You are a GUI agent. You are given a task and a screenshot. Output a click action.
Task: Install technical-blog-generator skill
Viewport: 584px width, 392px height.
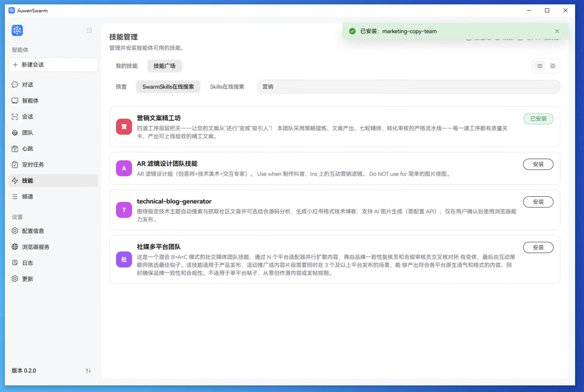point(538,202)
